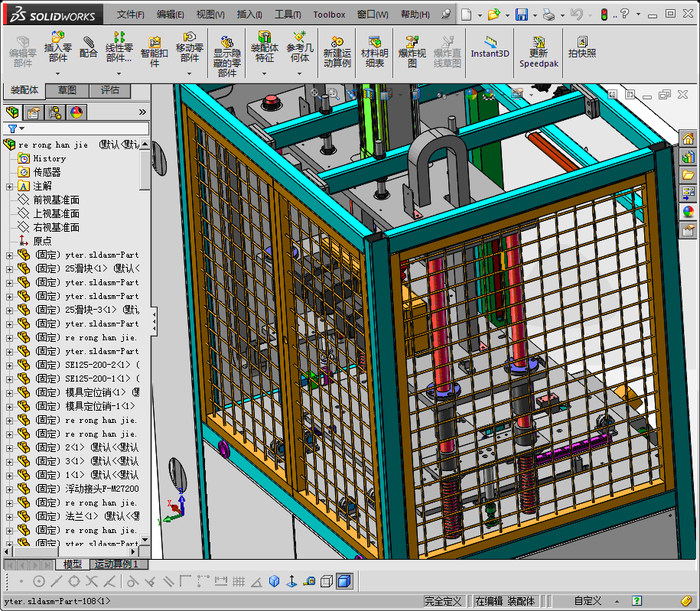The width and height of the screenshot is (700, 611).
Task: Click 自定义 in the status bar
Action: 588,601
